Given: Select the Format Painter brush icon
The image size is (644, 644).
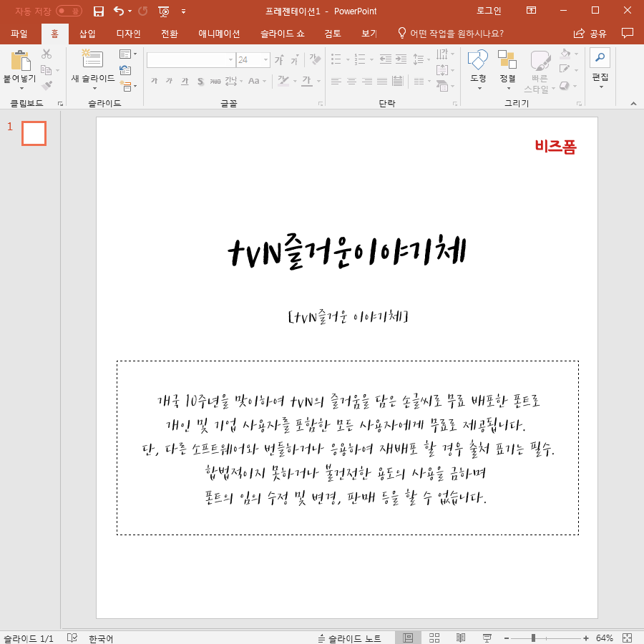Looking at the screenshot, I should 47,84.
